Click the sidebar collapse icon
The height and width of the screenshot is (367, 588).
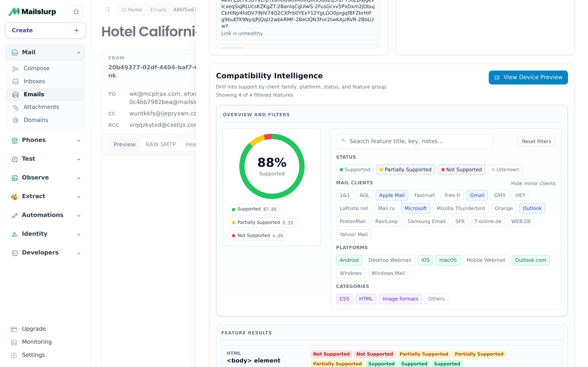108,10
